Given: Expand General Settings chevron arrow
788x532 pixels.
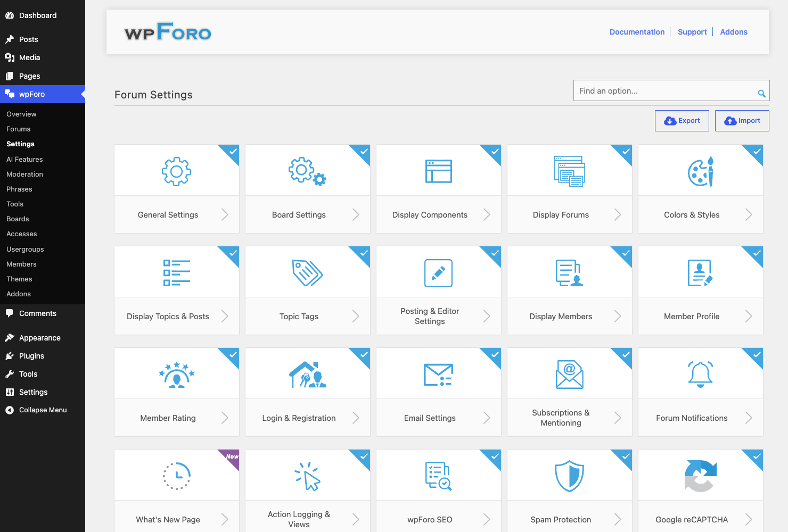Looking at the screenshot, I should pos(225,214).
